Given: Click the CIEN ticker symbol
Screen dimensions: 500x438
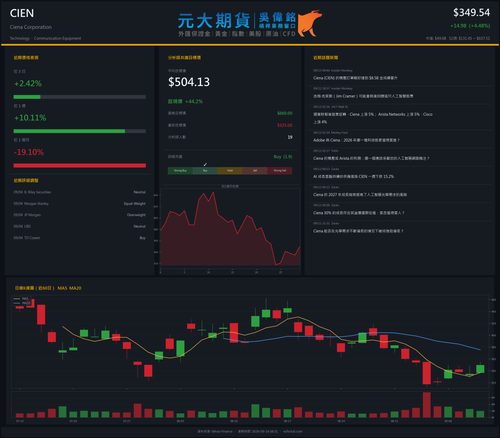Looking at the screenshot, I should click(22, 13).
